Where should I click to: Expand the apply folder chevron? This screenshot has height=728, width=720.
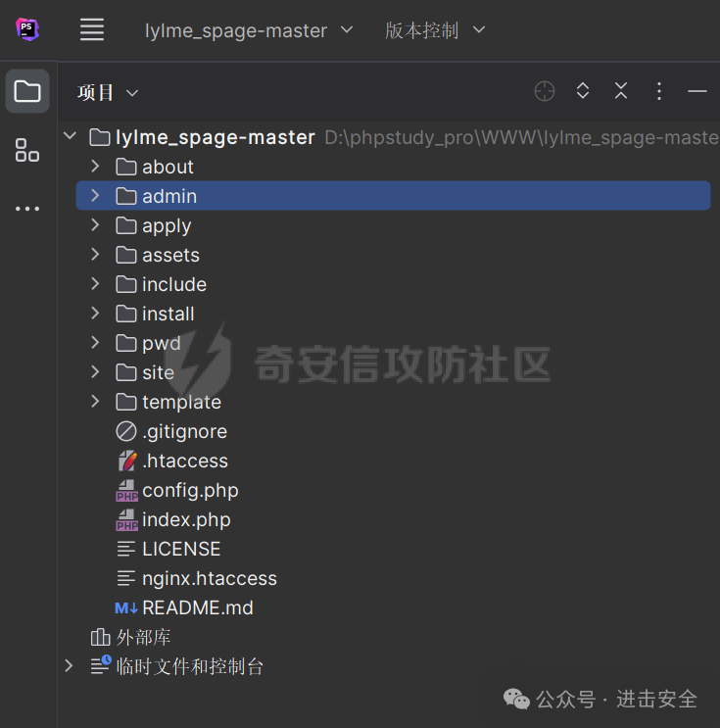95,224
